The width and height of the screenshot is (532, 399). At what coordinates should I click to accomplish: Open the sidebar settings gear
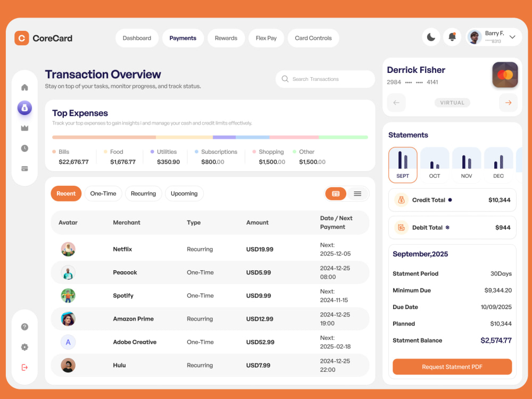[x=24, y=347]
